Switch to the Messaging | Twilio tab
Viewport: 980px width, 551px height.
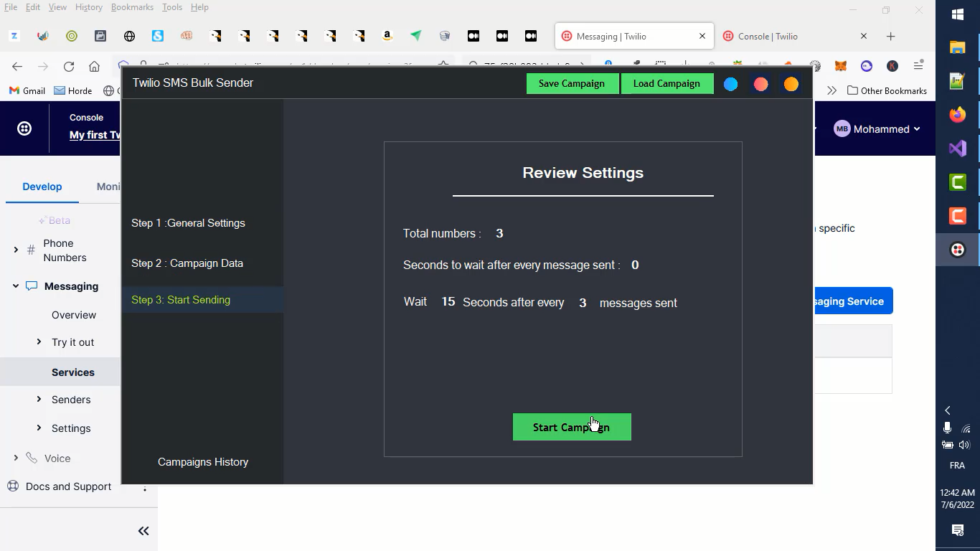tap(634, 36)
